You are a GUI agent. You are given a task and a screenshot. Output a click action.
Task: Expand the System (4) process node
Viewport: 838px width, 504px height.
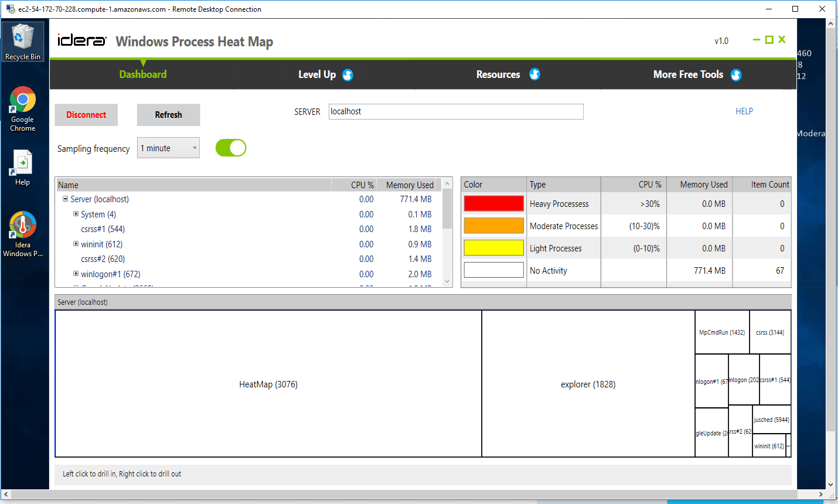click(x=75, y=214)
